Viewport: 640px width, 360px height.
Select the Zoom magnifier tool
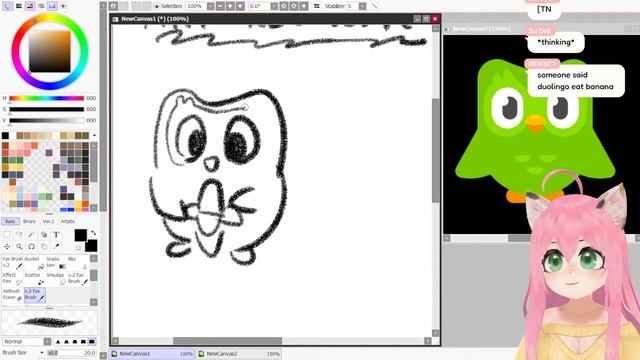tap(19, 247)
